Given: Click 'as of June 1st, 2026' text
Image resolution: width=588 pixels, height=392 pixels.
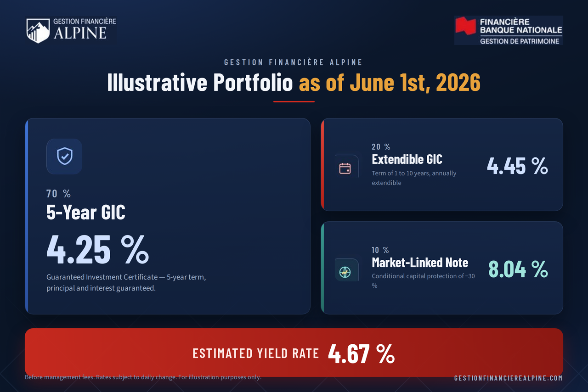Looking at the screenshot, I should (x=390, y=83).
